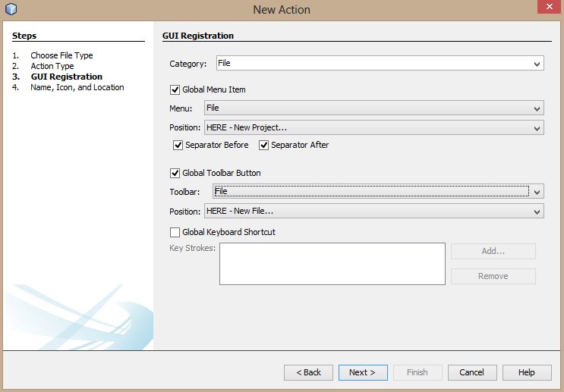Open the menu Position HERE - New Project dropdown
Screen dimensions: 564x392
click(537, 127)
